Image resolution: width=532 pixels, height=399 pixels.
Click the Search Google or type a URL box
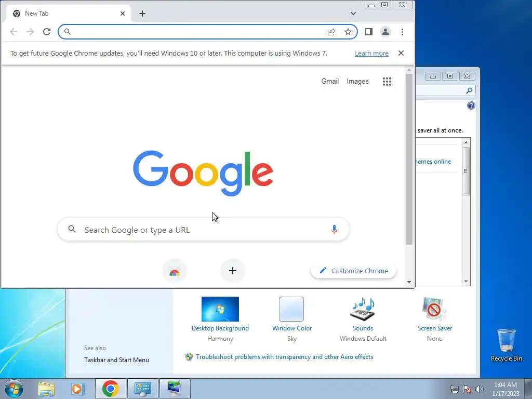[x=203, y=230]
